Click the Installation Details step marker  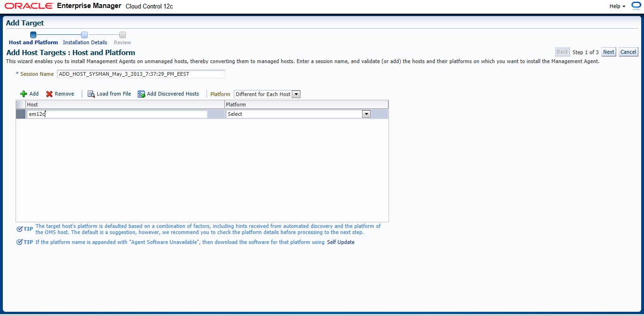(x=84, y=35)
